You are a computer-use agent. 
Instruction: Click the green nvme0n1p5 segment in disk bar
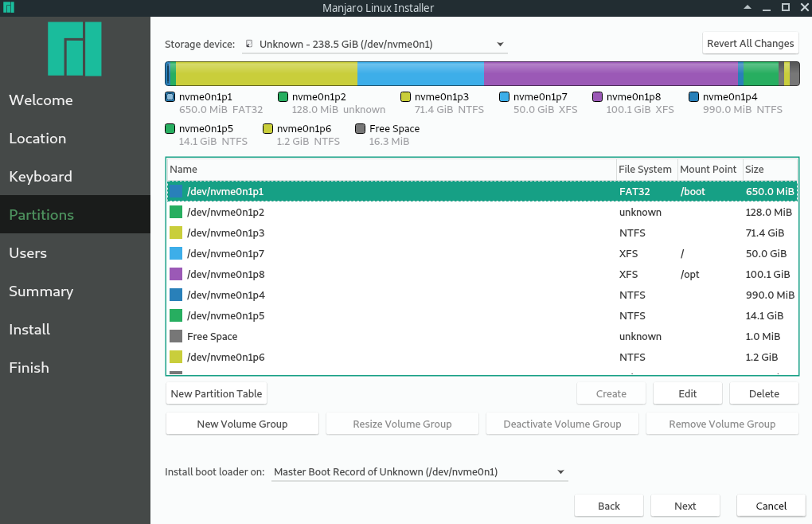click(761, 73)
